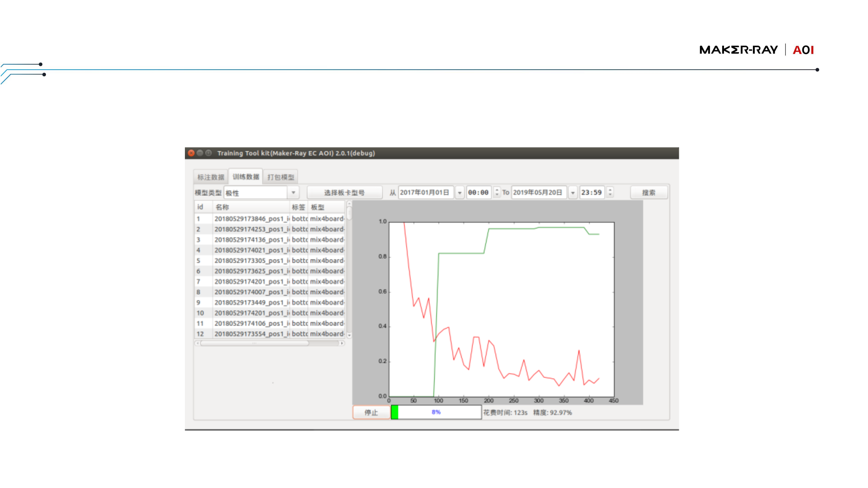Select row 1 20180529173846_pos1 in the table
The height and width of the screenshot is (488, 868).
pos(251,218)
